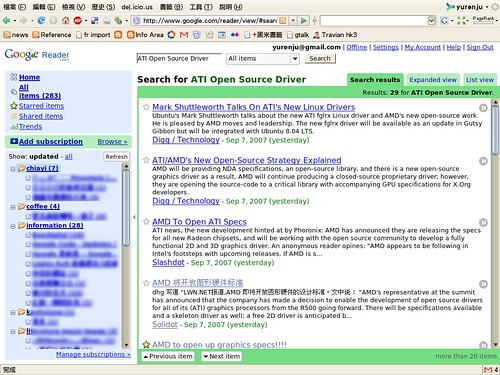Viewport: 500px width, 375px height.
Task: Click the RSS feed icon in address bar
Action: (282, 21)
